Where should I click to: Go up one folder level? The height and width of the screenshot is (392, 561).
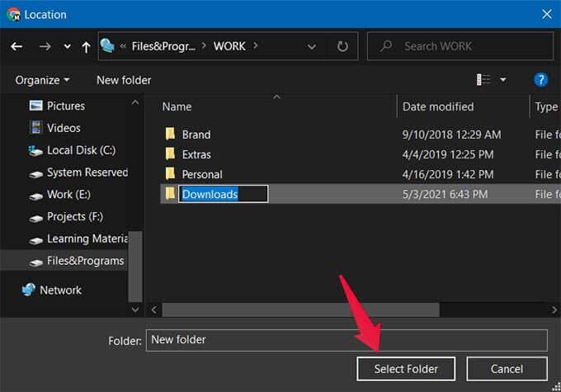86,47
